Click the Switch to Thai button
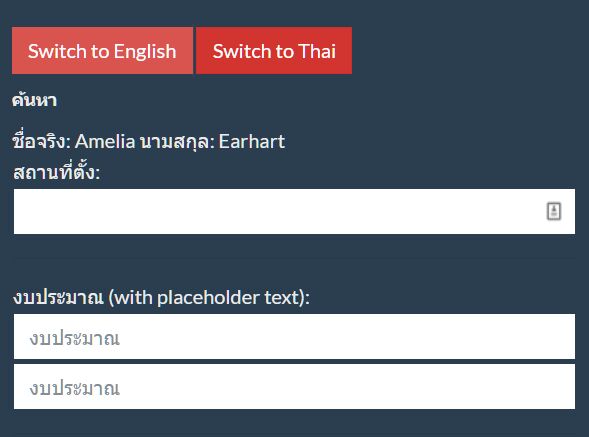 point(274,50)
